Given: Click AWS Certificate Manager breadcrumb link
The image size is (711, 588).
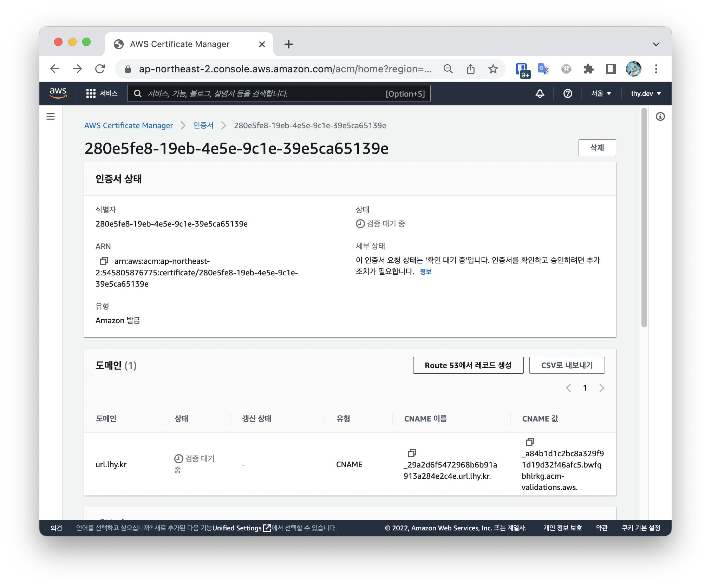Looking at the screenshot, I should point(129,125).
